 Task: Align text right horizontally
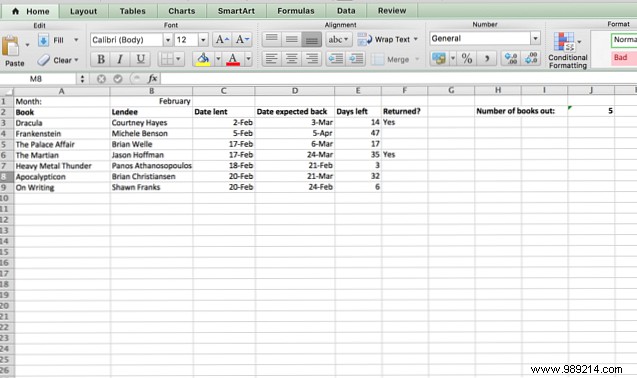pyautogui.click(x=312, y=59)
